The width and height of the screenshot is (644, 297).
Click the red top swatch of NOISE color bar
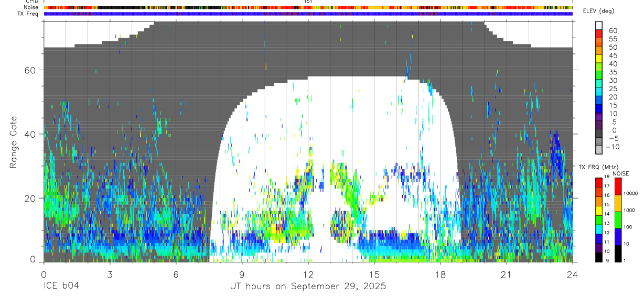618,186
